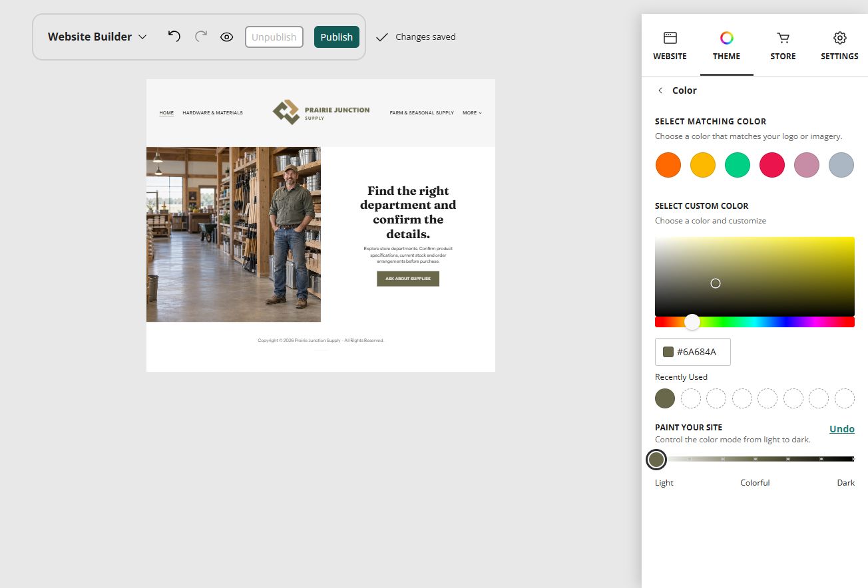The height and width of the screenshot is (588, 868).
Task: Open Farm & Seasonal Supply nav link
Action: [x=422, y=113]
